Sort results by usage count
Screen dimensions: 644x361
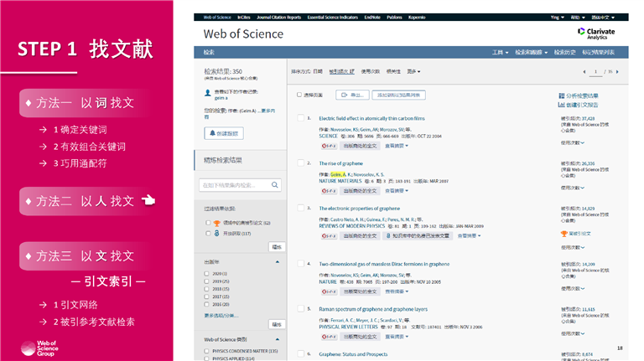[371, 71]
